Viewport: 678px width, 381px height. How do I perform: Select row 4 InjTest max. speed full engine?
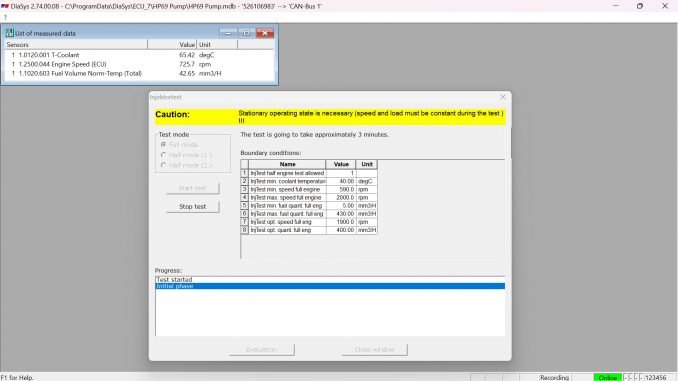[309, 197]
